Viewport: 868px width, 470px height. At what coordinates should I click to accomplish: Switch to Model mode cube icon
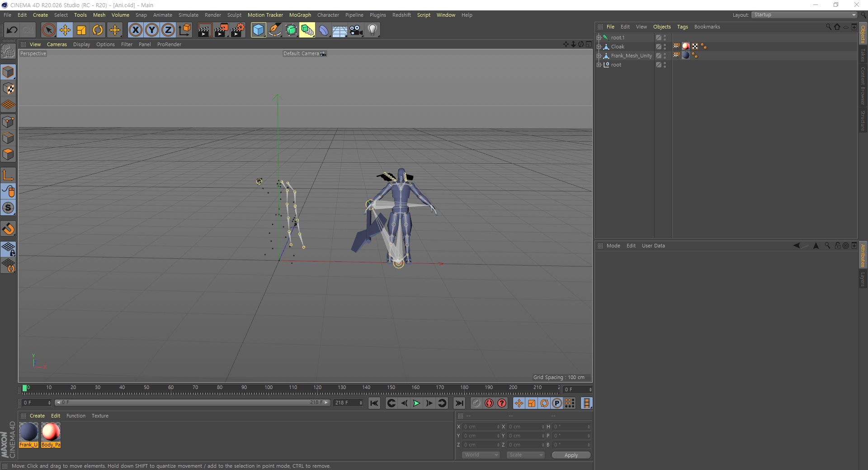[8, 72]
